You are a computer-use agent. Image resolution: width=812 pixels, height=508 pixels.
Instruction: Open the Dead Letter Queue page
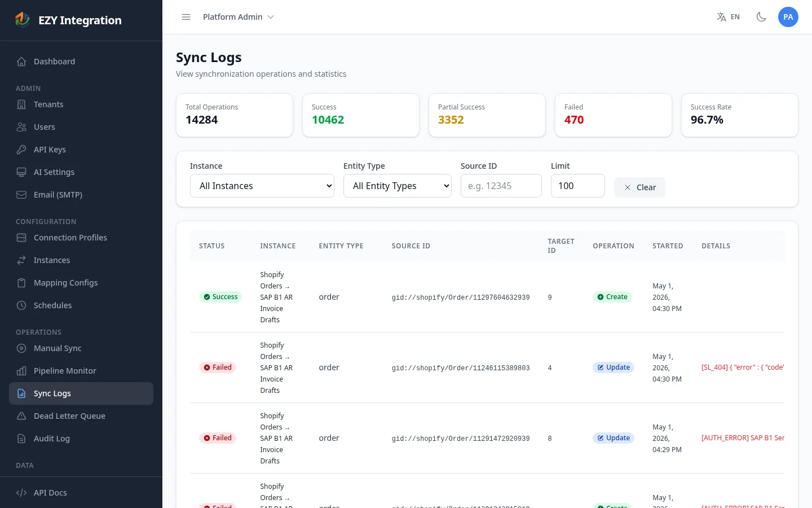(x=81, y=416)
